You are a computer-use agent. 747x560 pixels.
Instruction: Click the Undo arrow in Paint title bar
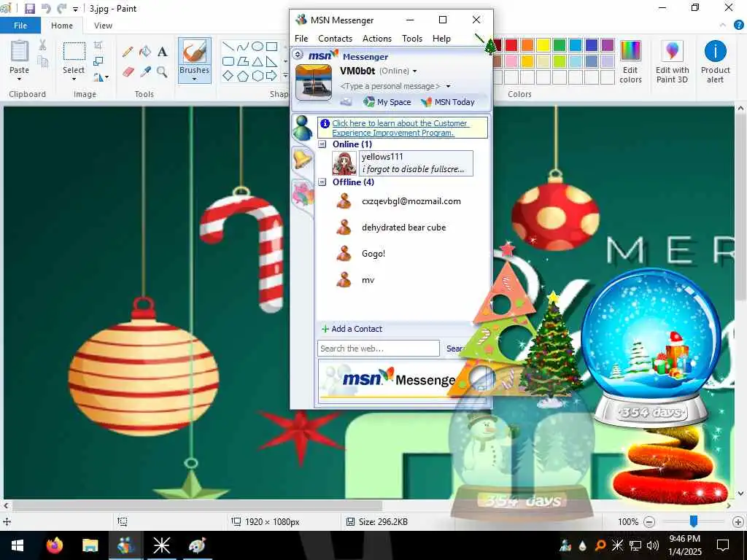pyautogui.click(x=46, y=8)
